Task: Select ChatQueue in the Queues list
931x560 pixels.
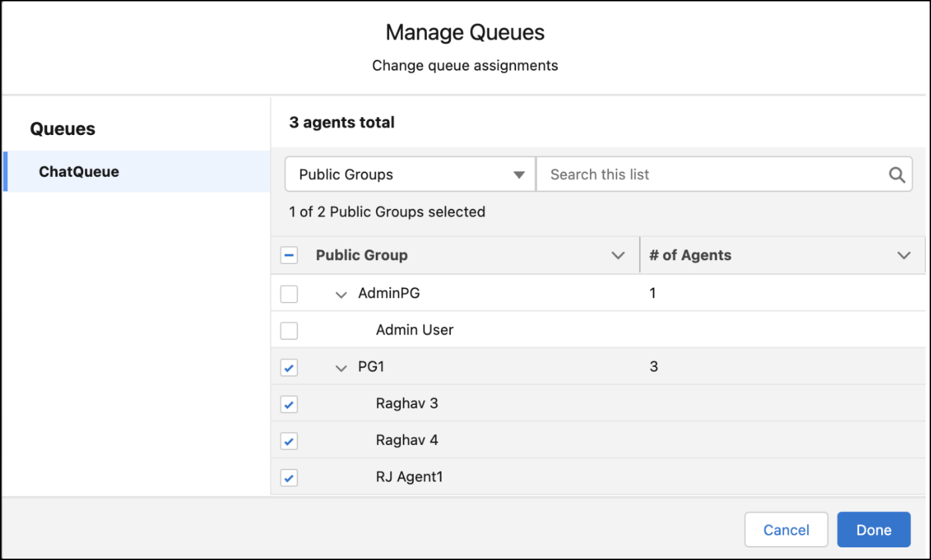Action: (x=79, y=172)
